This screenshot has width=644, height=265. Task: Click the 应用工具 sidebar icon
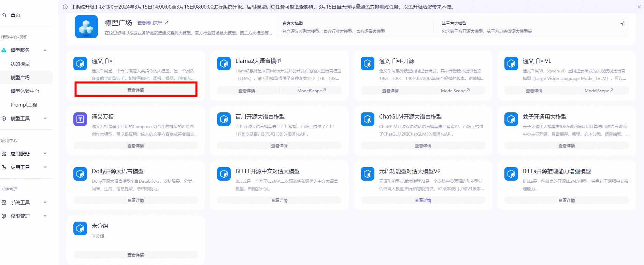pyautogui.click(x=4, y=167)
